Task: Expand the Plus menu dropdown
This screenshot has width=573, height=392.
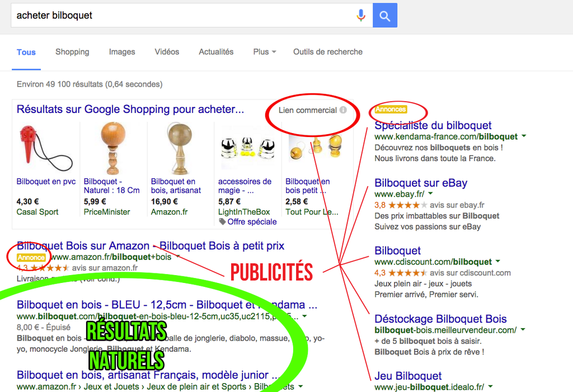Action: click(x=265, y=52)
